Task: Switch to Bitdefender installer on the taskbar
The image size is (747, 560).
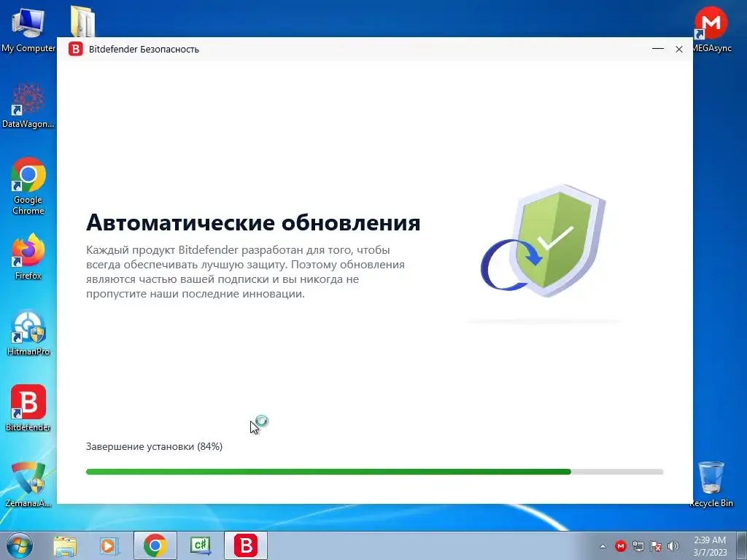Action: click(246, 545)
